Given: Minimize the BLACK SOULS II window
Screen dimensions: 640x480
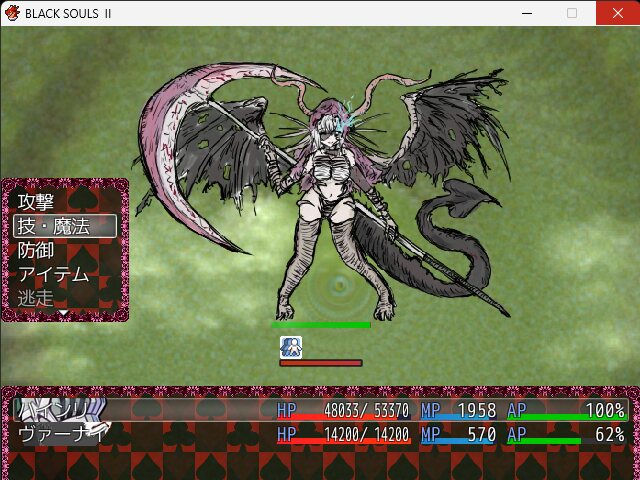Looking at the screenshot, I should [x=527, y=13].
